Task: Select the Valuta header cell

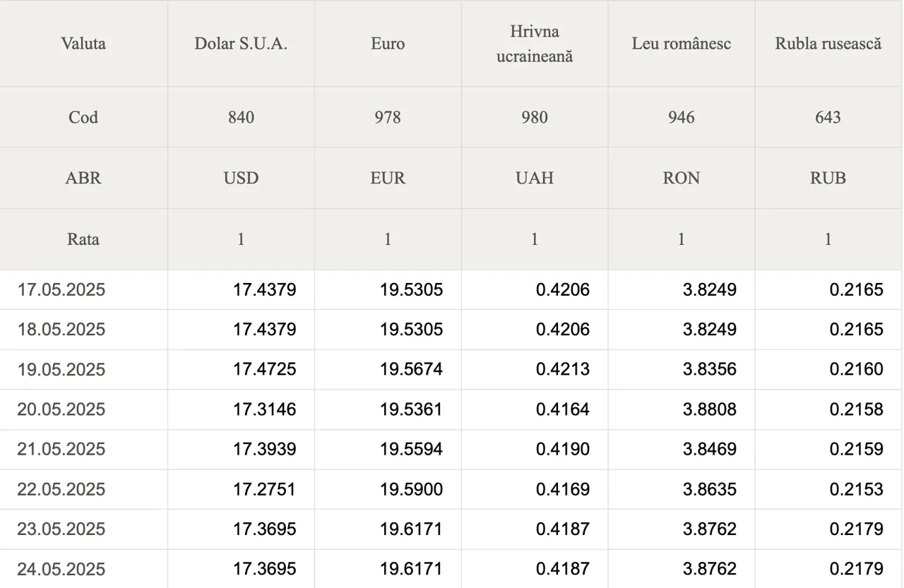Action: (83, 44)
